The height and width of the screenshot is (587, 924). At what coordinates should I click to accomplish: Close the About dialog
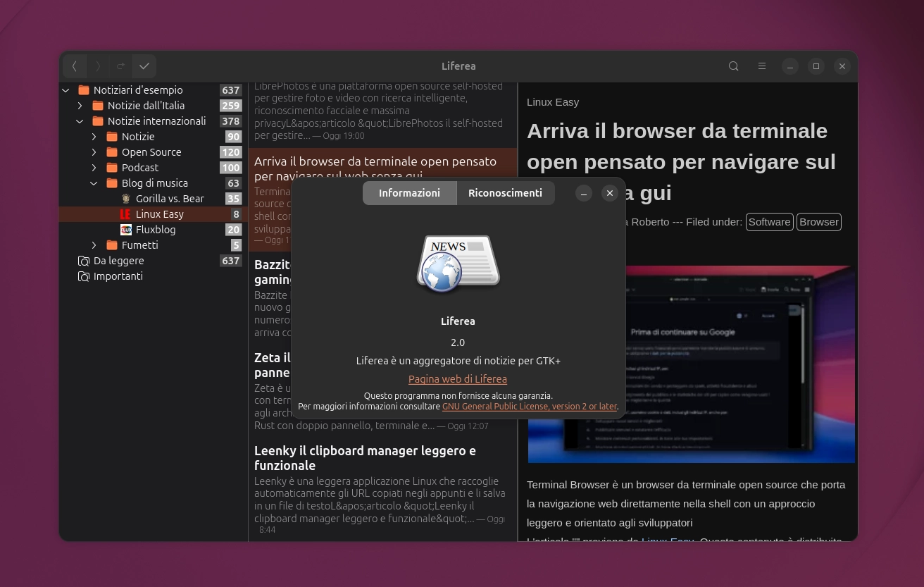pos(610,193)
